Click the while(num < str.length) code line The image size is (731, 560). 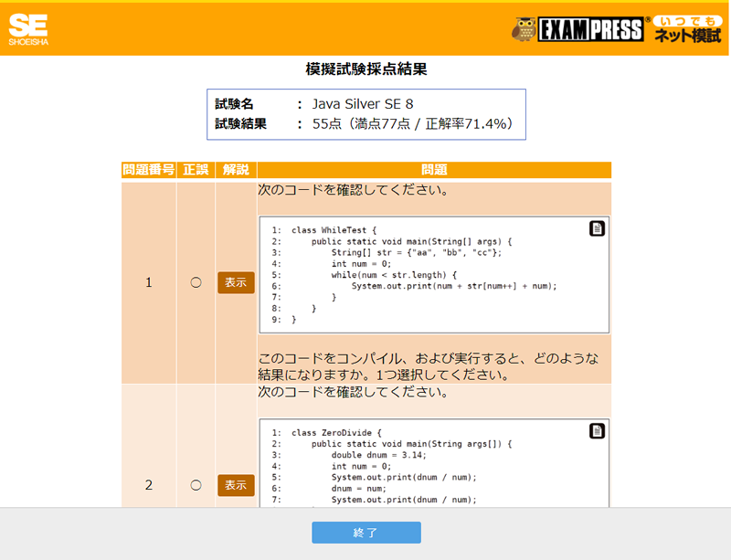394,275
